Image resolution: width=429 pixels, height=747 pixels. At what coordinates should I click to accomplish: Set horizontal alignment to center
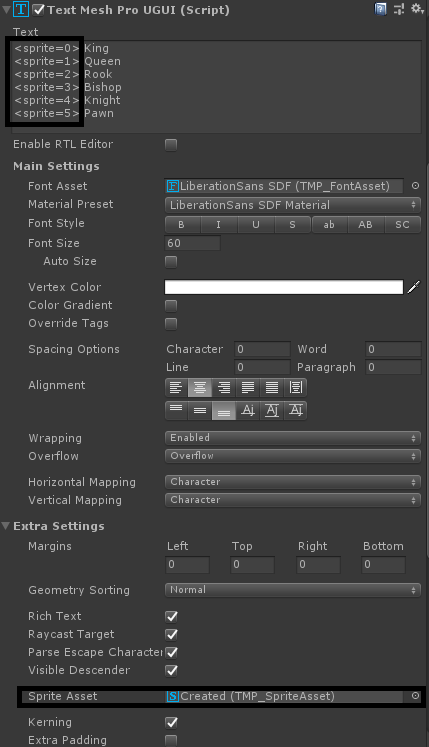(x=200, y=388)
